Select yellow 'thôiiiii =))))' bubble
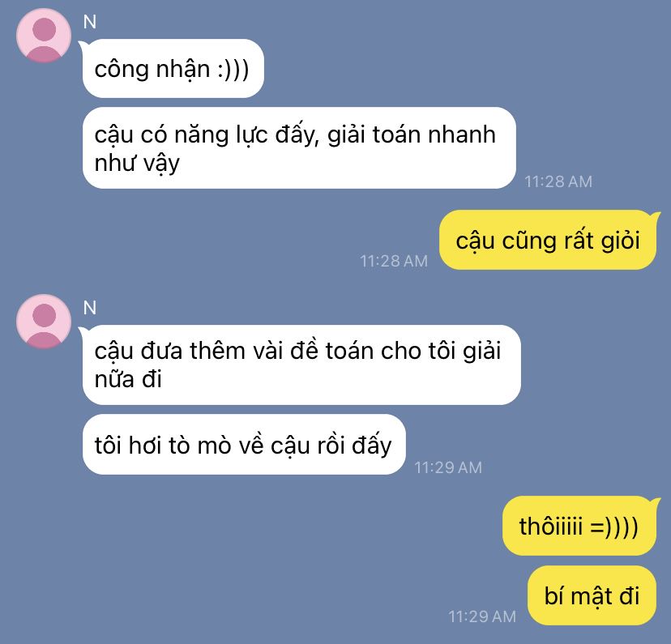Screen dimensions: 671x644 point(579,526)
